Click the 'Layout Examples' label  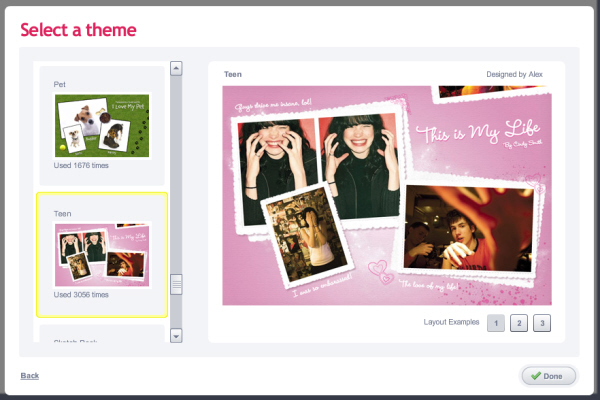pos(451,322)
